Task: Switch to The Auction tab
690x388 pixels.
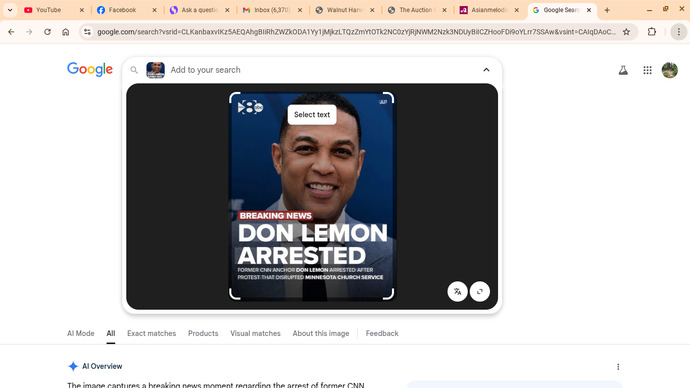Action: pos(418,10)
